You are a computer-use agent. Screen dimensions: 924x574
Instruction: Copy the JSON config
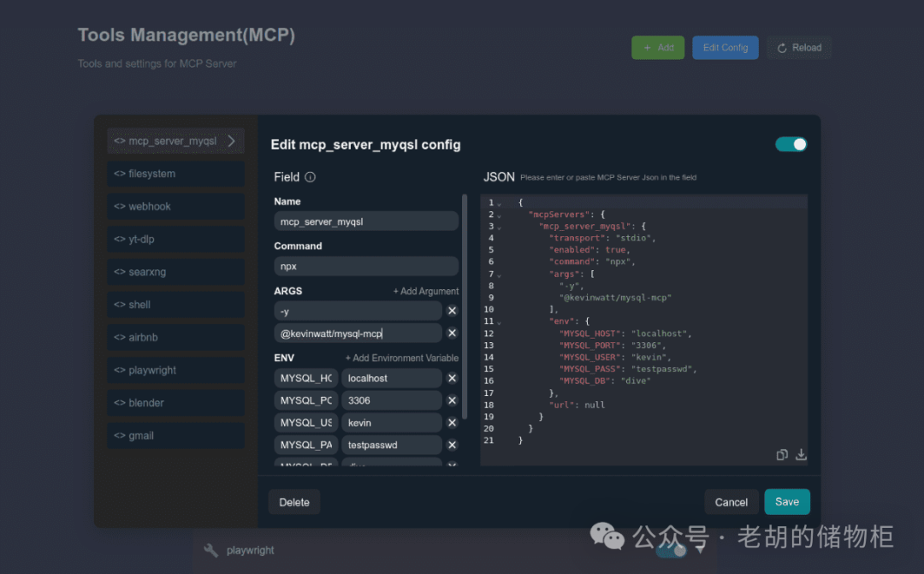[x=782, y=454]
